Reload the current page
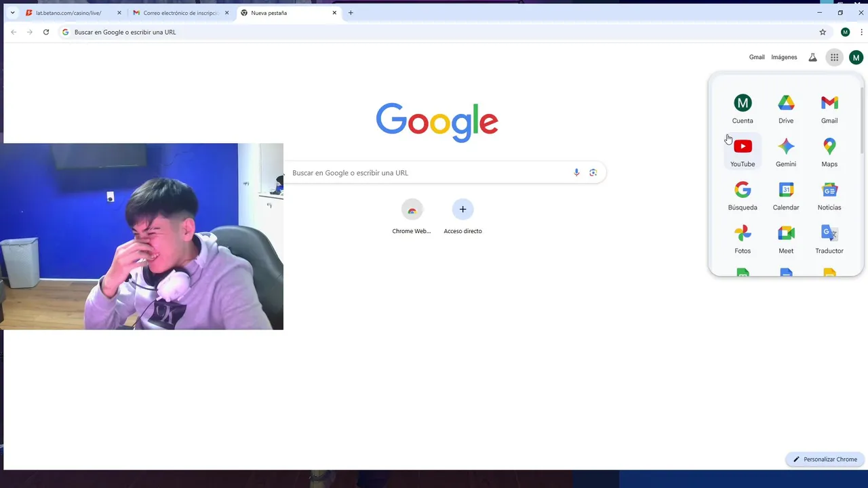 (x=46, y=32)
